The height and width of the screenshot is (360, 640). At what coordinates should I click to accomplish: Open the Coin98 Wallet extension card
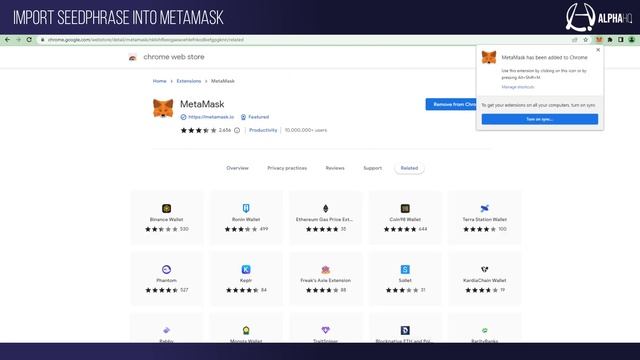pyautogui.click(x=405, y=218)
